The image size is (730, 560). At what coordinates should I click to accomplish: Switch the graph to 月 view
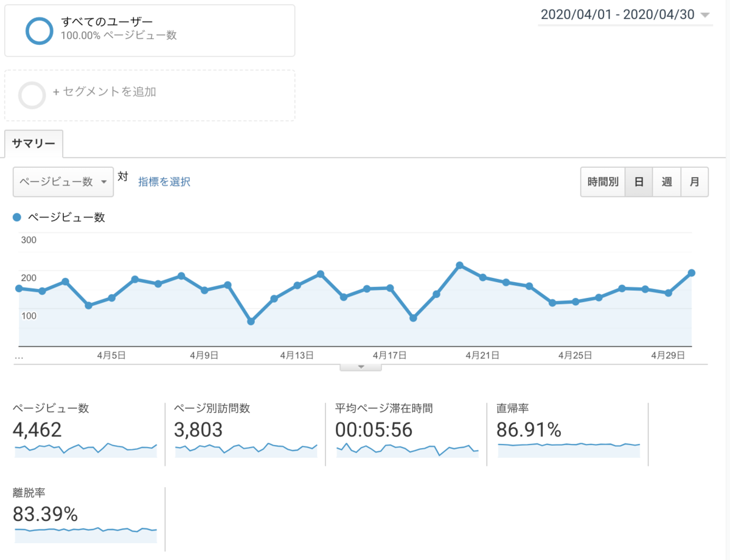tap(695, 181)
